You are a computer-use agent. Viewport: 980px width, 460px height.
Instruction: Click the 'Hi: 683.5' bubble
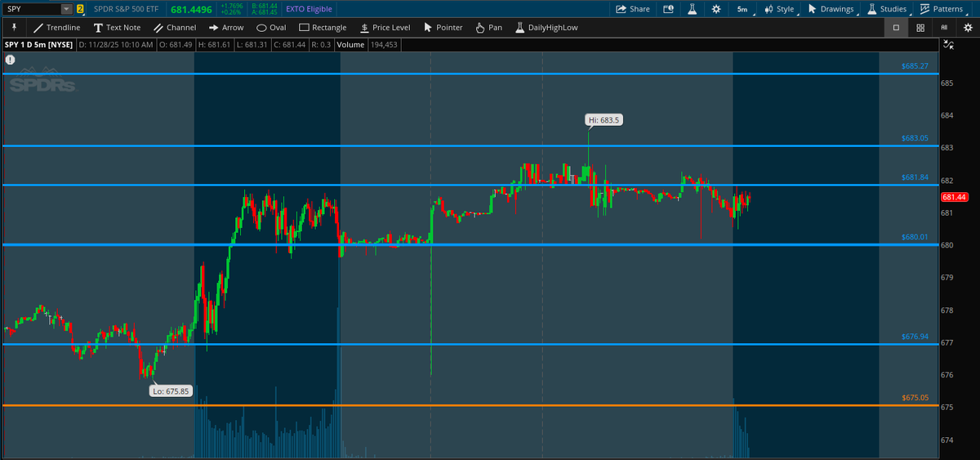coord(605,120)
